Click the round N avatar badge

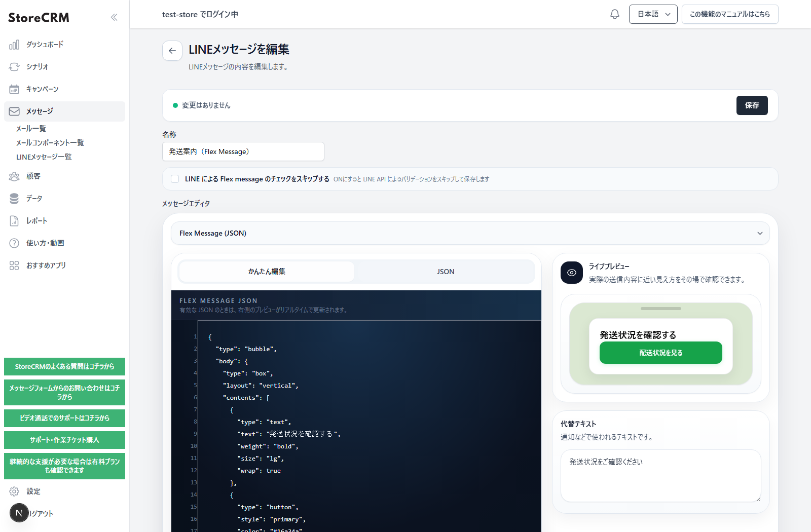tap(19, 513)
